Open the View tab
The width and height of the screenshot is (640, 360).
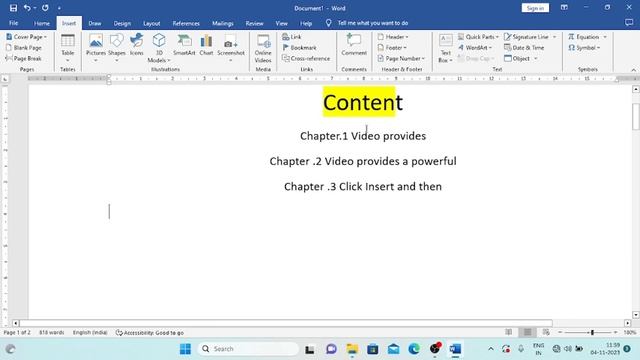[281, 23]
